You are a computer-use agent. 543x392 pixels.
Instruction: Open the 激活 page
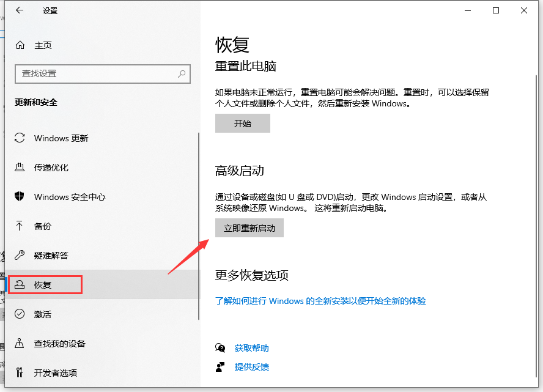tap(102, 314)
